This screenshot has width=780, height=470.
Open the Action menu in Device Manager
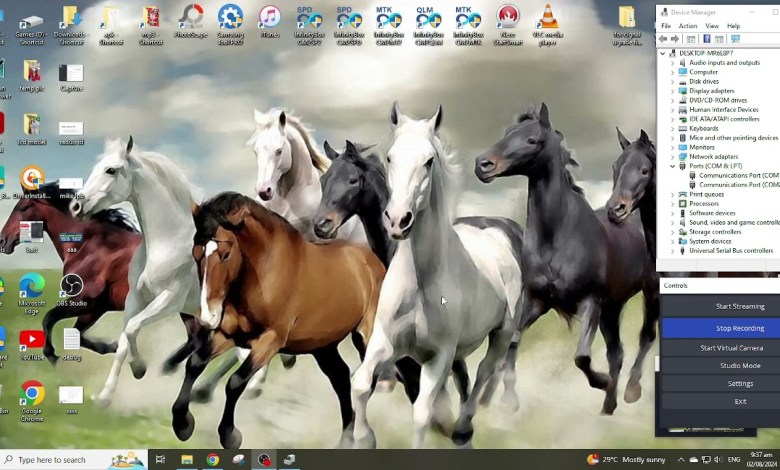pyautogui.click(x=688, y=26)
